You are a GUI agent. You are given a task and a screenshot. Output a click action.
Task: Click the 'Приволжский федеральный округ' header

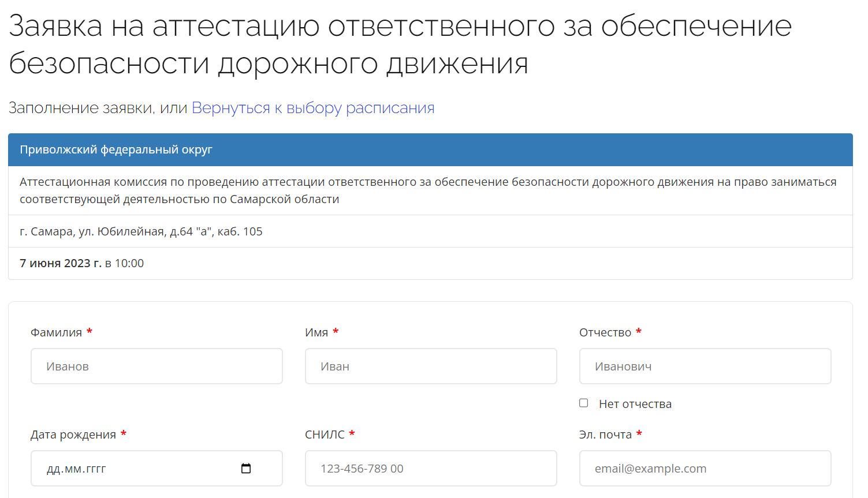(x=430, y=149)
